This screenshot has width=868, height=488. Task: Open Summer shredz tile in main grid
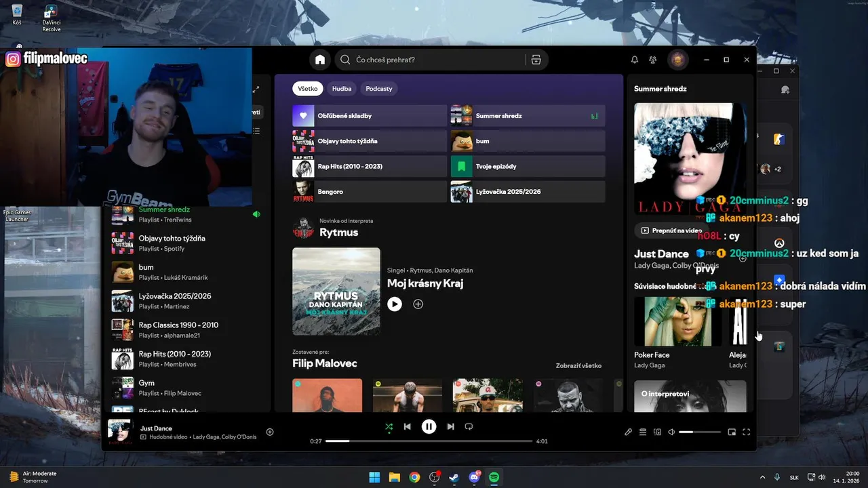click(x=528, y=116)
